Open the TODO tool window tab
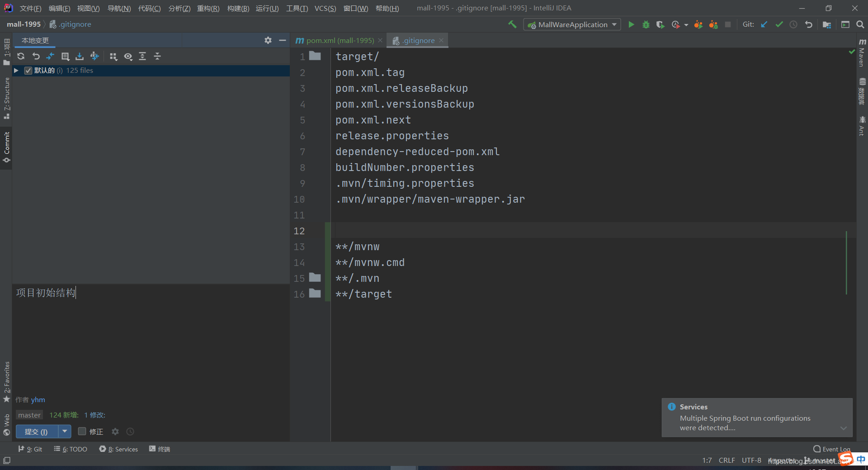The image size is (868, 470). [x=71, y=449]
